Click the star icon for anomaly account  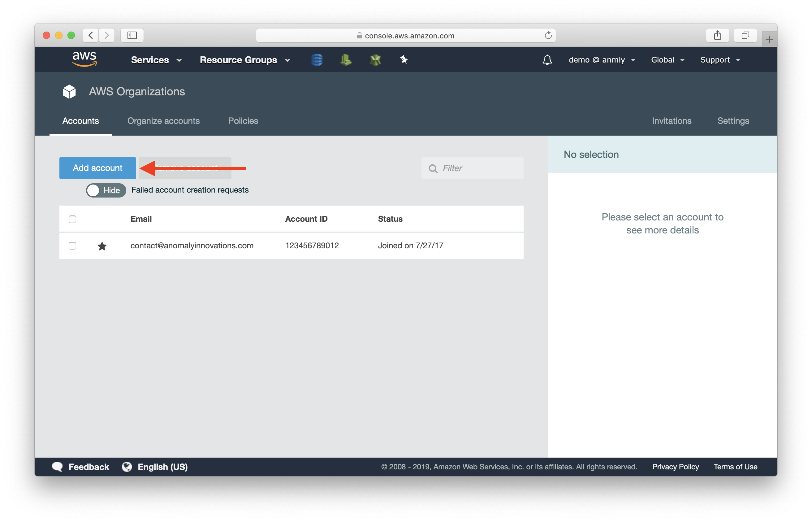pyautogui.click(x=101, y=245)
